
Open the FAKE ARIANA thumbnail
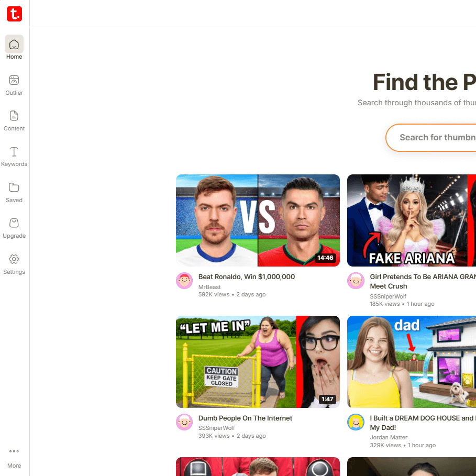click(x=411, y=220)
